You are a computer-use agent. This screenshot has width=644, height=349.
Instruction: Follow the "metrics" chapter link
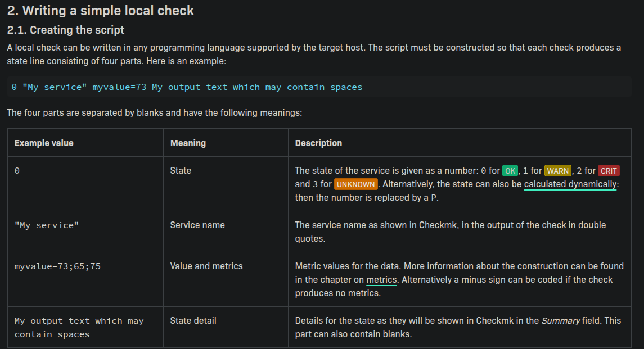381,280
